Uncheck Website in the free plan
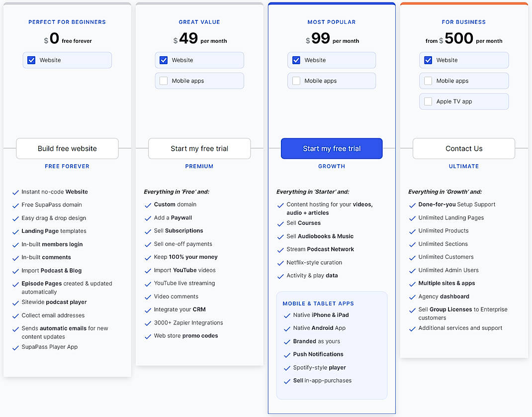This screenshot has width=532, height=417. tap(31, 60)
